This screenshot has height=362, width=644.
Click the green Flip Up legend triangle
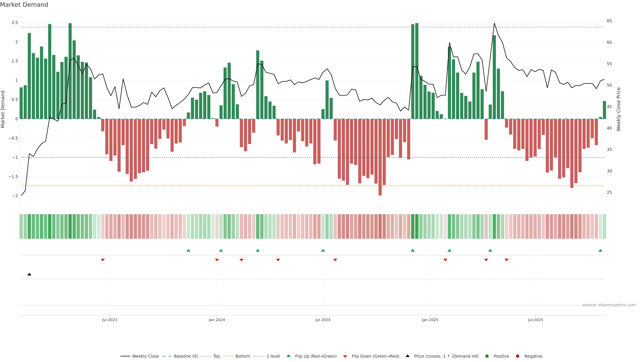coord(288,356)
